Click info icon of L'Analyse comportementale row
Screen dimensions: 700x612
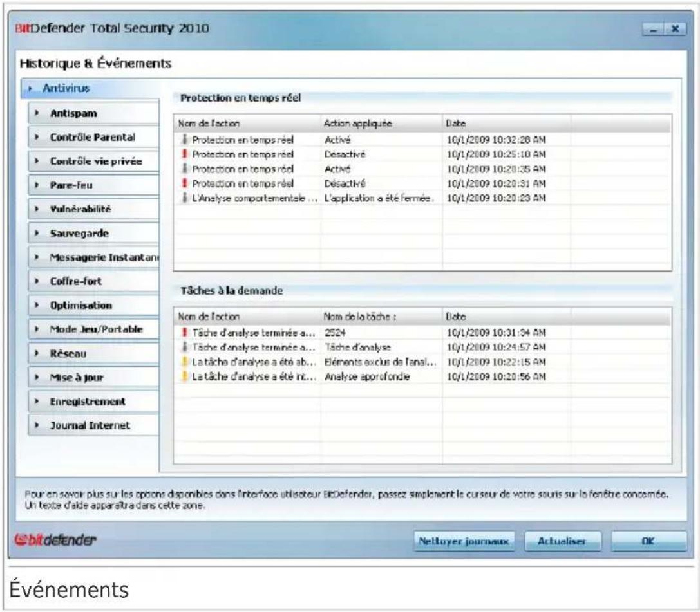pyautogui.click(x=184, y=198)
